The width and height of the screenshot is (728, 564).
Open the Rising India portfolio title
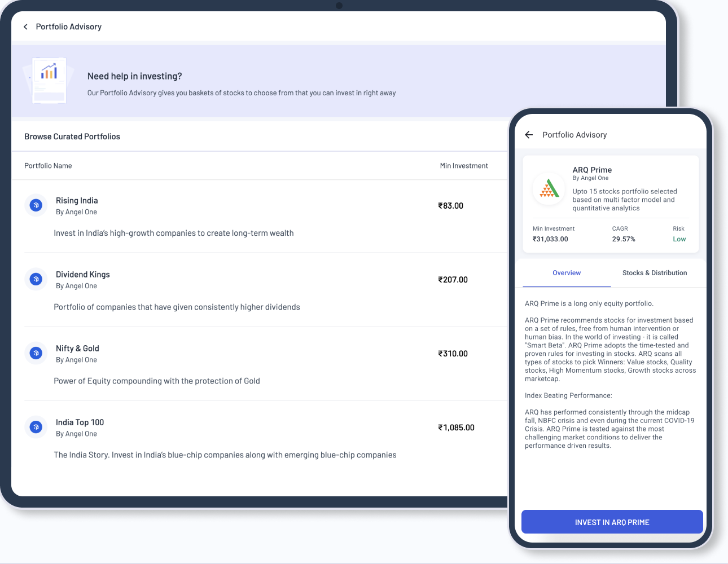[x=77, y=201]
